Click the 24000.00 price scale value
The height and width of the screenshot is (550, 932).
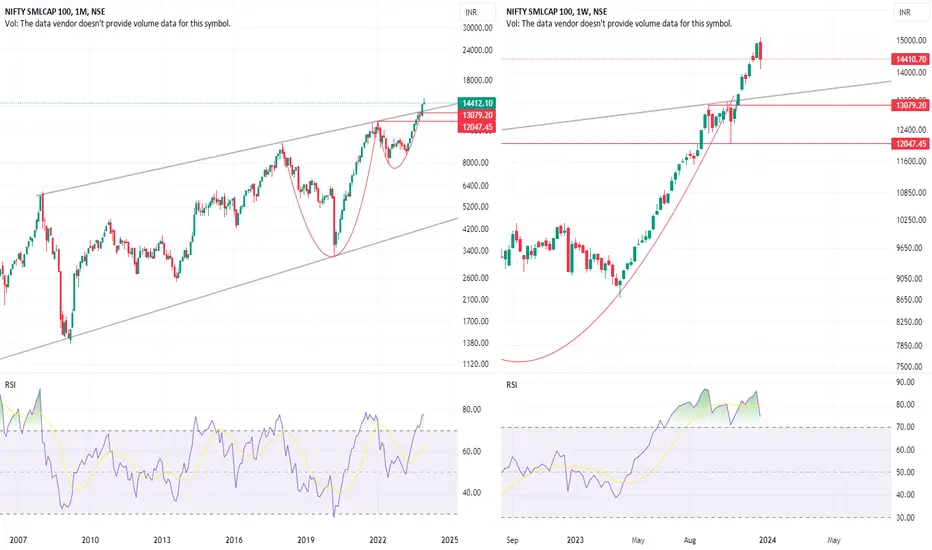coord(477,51)
